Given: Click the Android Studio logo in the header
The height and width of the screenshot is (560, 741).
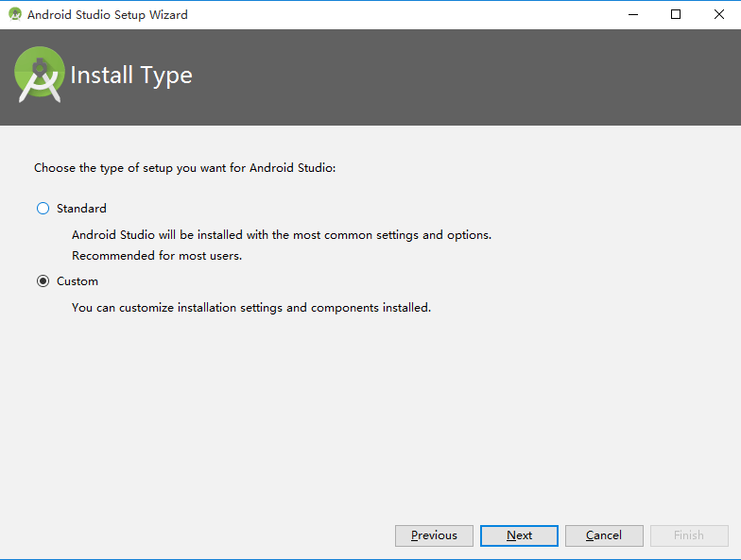Looking at the screenshot, I should (x=39, y=76).
